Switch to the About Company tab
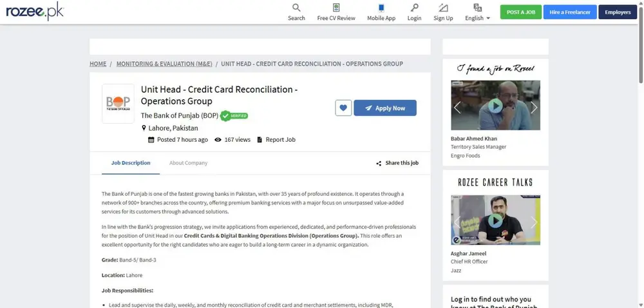The image size is (644, 308). click(x=188, y=163)
